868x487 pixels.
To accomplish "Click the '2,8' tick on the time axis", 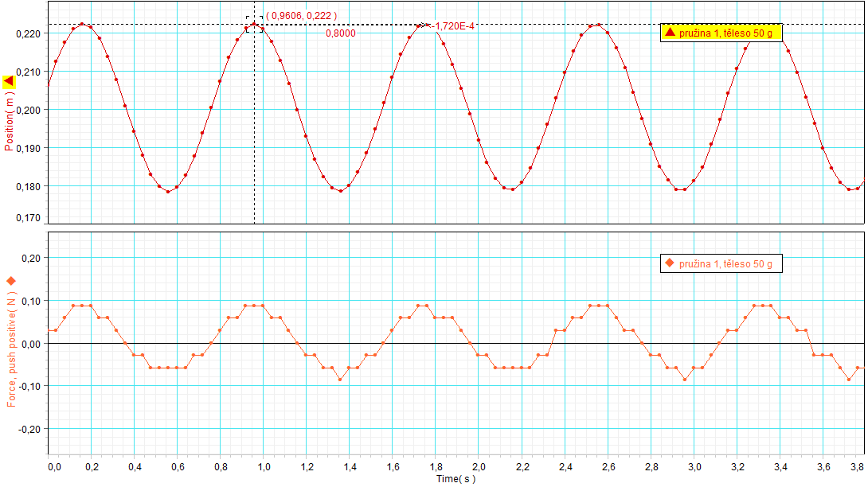I will 651,467.
